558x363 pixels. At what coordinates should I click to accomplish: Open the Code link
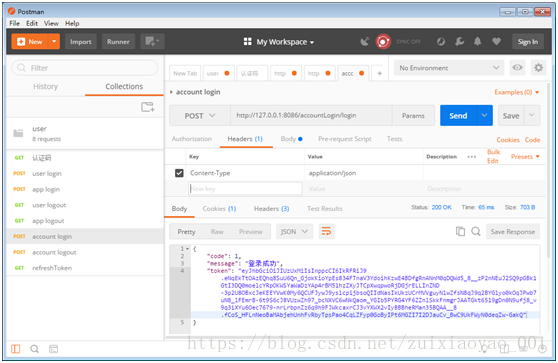(532, 140)
